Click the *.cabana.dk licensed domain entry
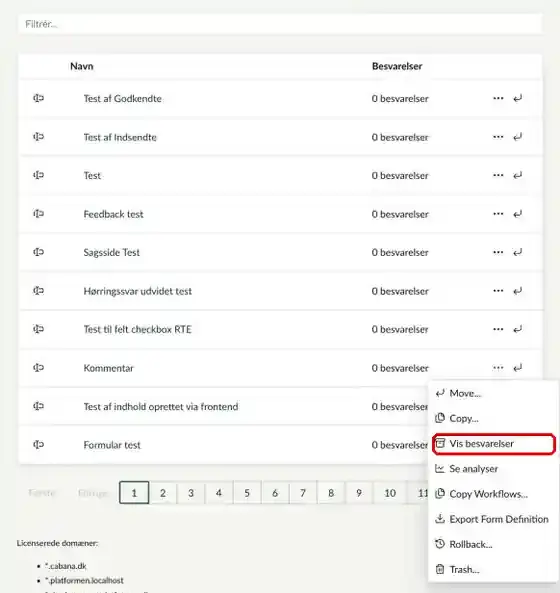 pos(66,566)
